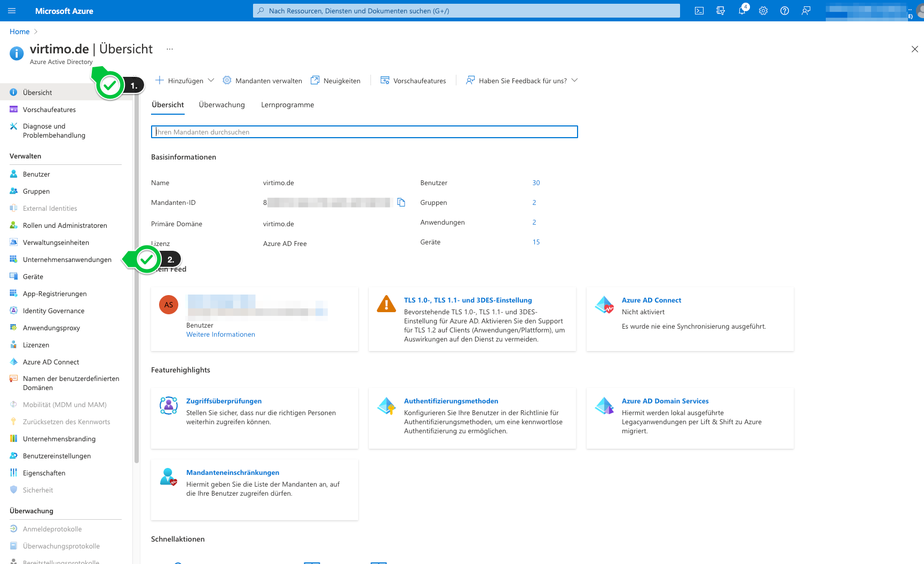Open the notifications bell
Viewport: 924px width, 564px height.
pyautogui.click(x=741, y=11)
